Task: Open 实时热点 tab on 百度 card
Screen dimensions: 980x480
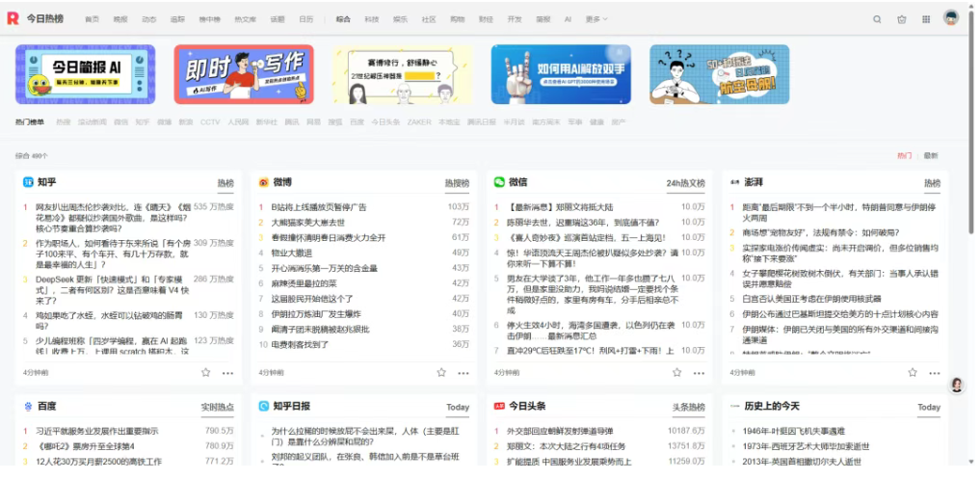Action: [x=218, y=407]
